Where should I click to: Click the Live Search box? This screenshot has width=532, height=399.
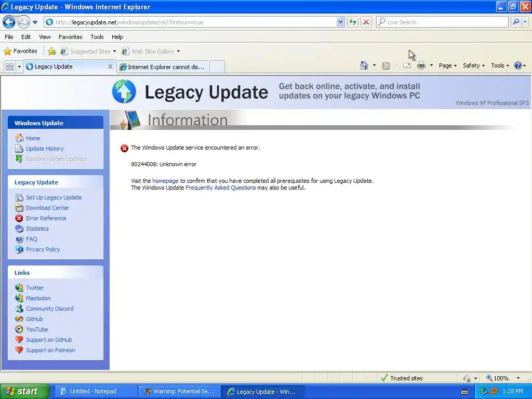pyautogui.click(x=443, y=22)
